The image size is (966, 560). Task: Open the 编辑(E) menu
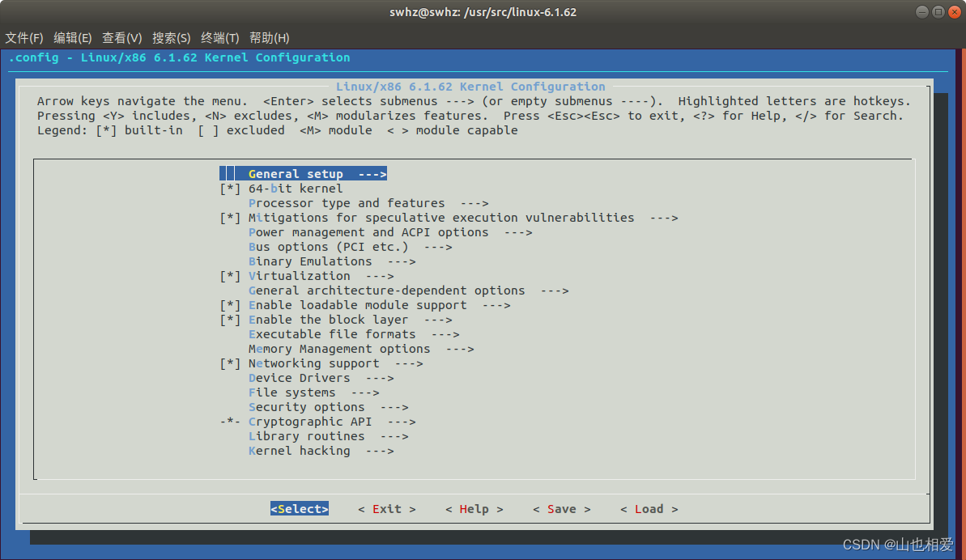coord(73,38)
